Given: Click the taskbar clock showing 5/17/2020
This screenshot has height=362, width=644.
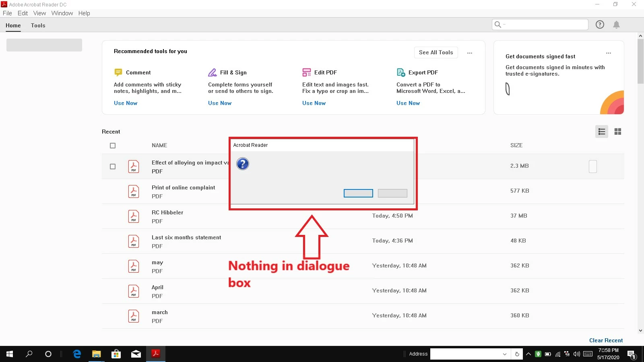Looking at the screenshot, I should tap(608, 354).
